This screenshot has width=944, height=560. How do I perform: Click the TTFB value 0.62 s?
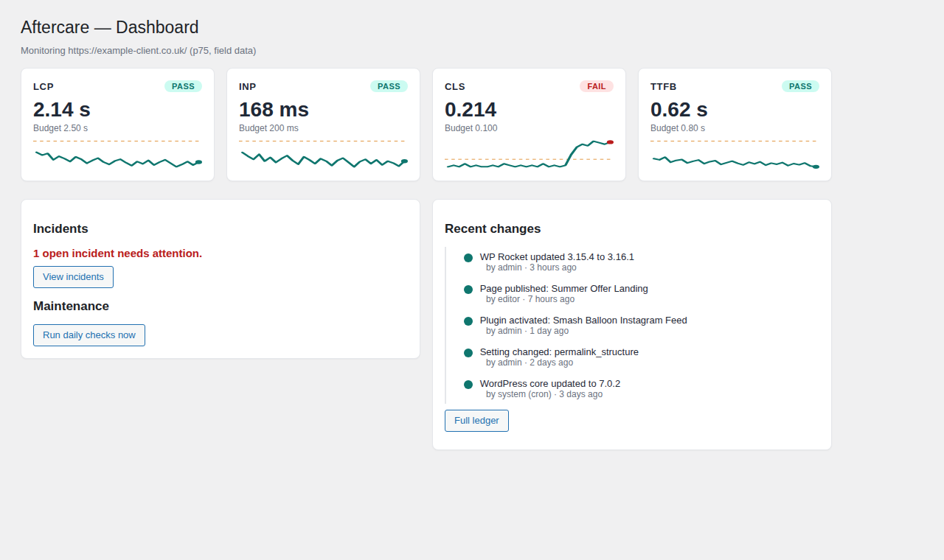(679, 110)
